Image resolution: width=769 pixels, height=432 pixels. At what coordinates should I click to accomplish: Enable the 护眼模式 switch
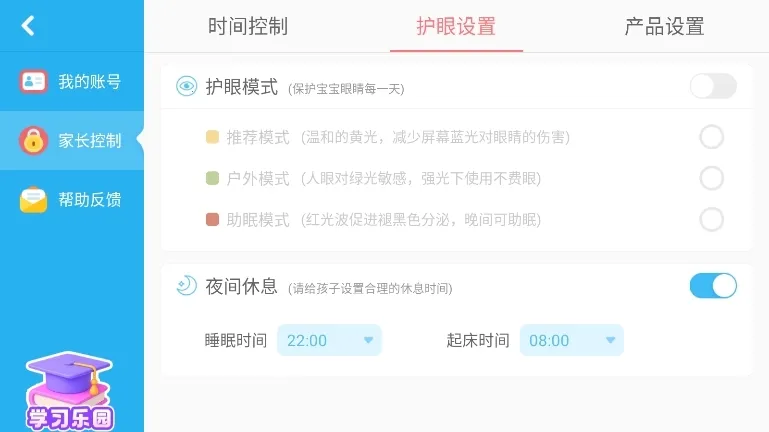[713, 86]
